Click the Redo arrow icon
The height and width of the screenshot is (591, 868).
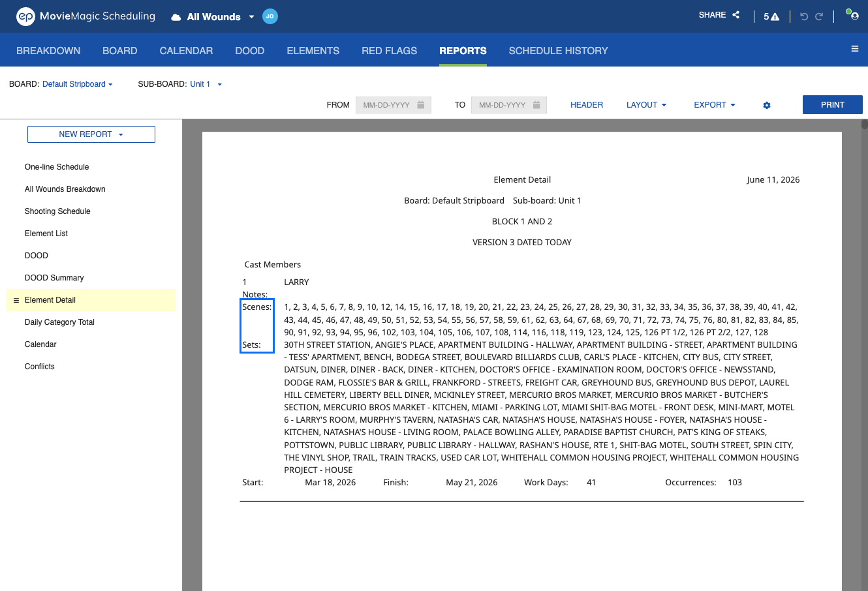[x=819, y=16]
